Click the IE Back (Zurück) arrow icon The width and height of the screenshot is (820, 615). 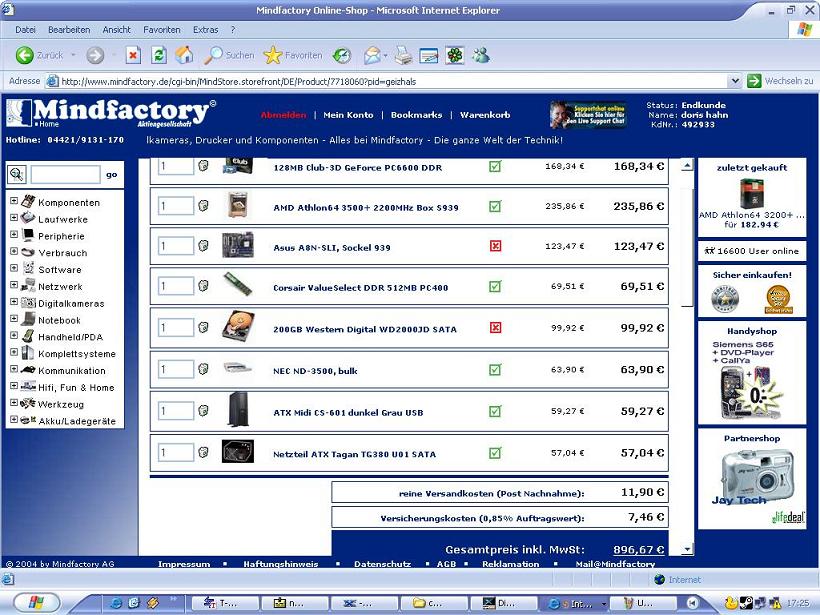(25, 55)
